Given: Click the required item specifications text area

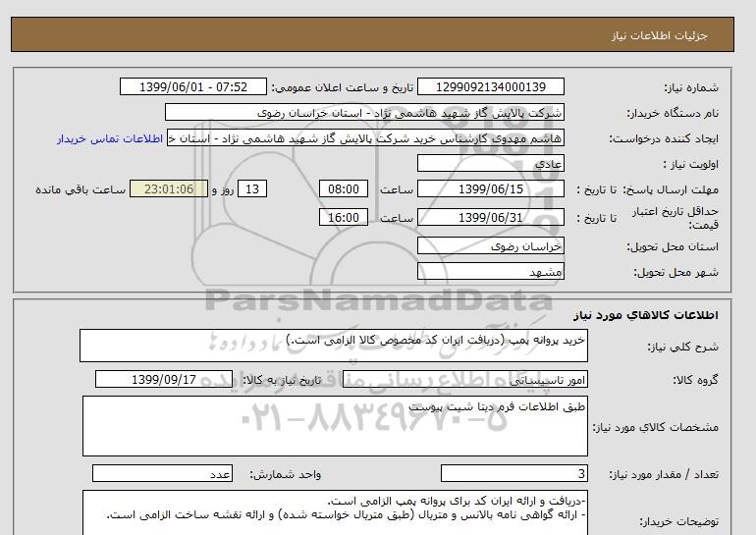Looking at the screenshot, I should coord(335,426).
